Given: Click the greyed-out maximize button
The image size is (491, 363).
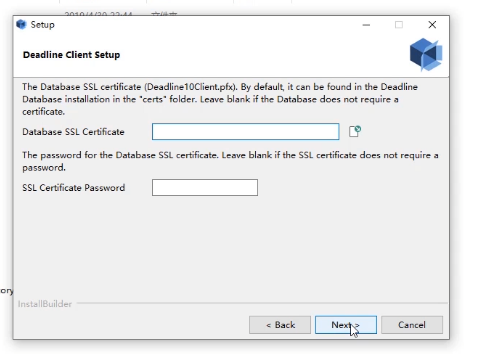Looking at the screenshot, I should (399, 25).
